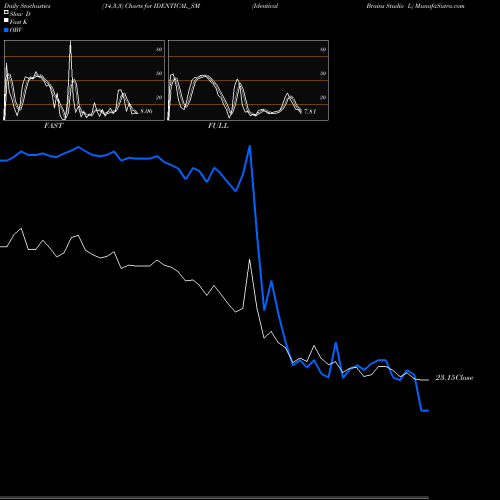This screenshot has height=500, width=500.
Task: Click the FAST chart label
Action: pyautogui.click(x=53, y=126)
